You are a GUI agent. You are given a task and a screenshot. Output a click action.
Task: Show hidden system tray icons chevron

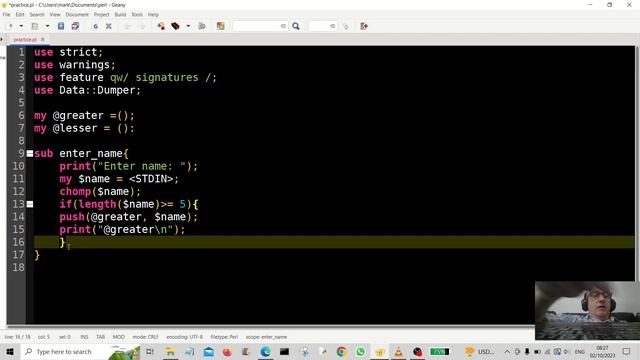507,351
